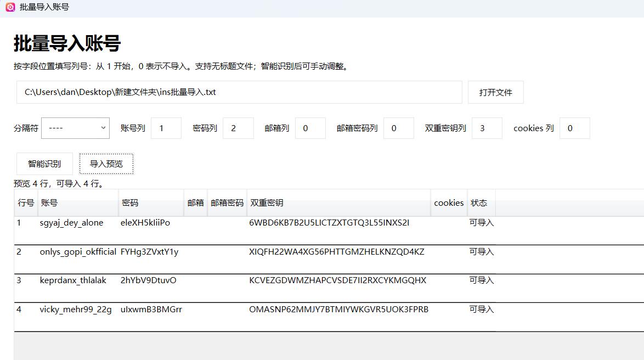
Task: Click password cell FYHg3ZVxtY1y
Action: [150, 252]
